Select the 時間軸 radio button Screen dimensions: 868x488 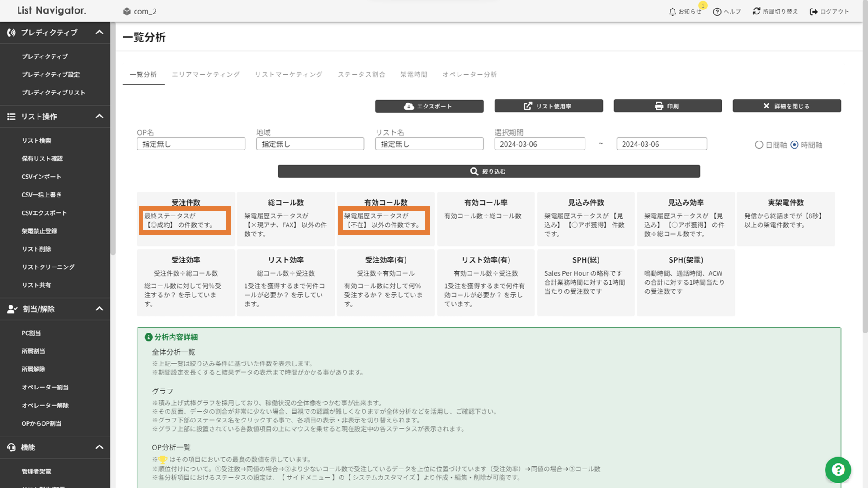pos(794,145)
